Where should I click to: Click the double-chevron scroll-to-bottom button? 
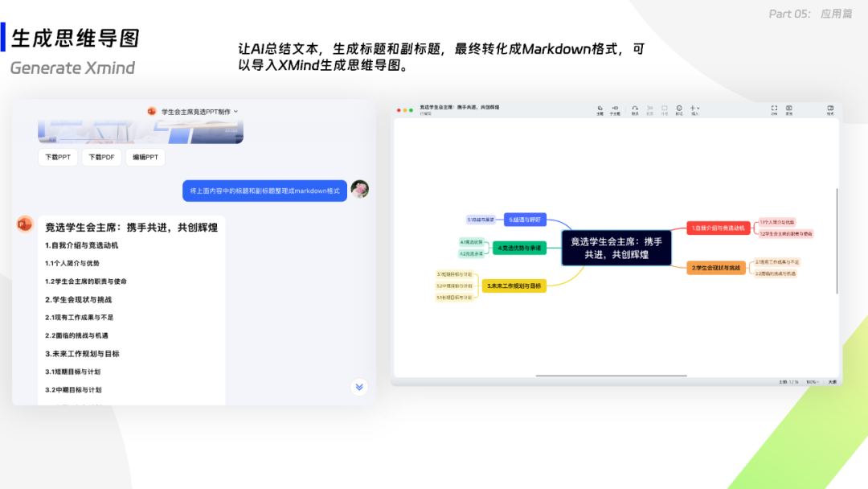tap(359, 387)
